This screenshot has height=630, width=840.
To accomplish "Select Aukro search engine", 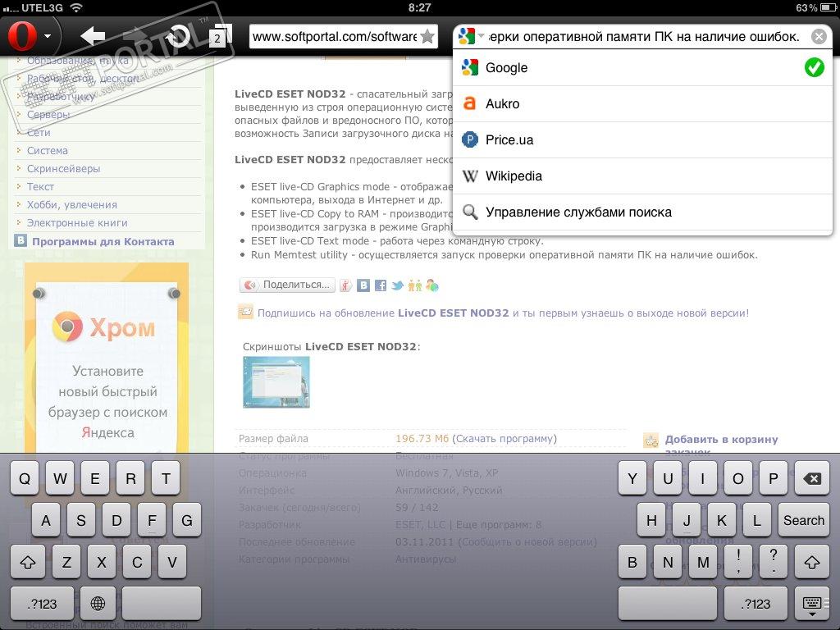I will click(x=642, y=103).
